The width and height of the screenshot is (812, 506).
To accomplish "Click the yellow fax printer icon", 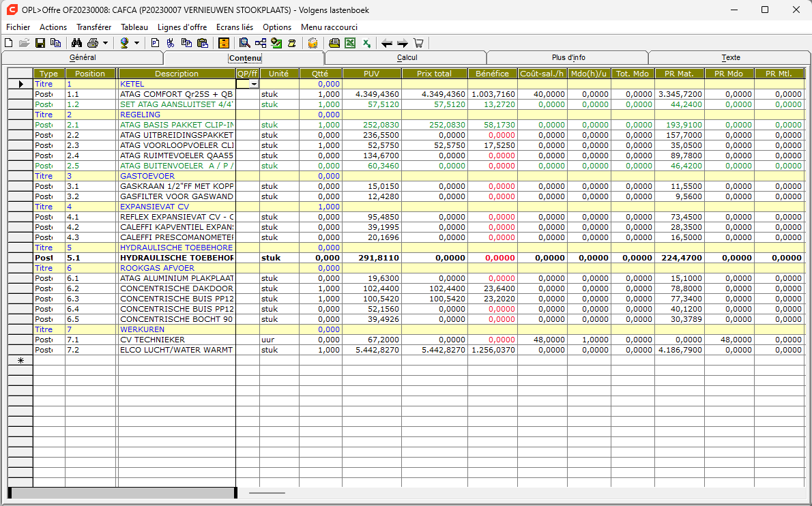I will [x=334, y=43].
